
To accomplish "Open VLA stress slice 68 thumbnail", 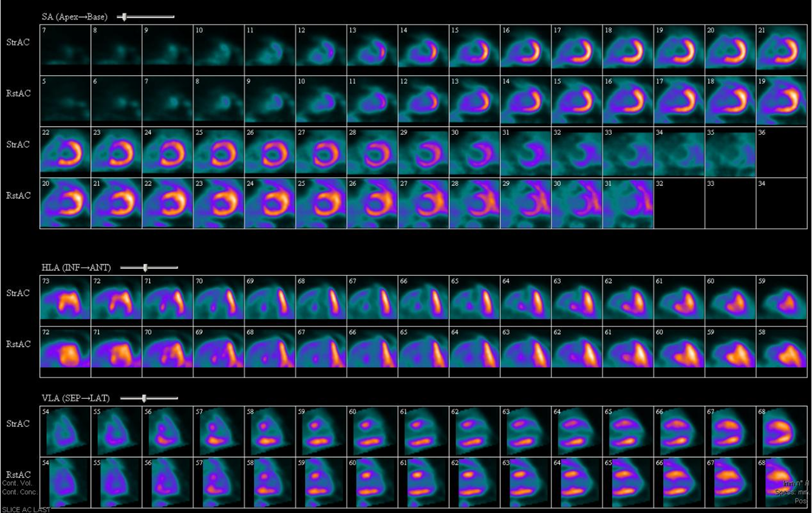I will pos(782,431).
